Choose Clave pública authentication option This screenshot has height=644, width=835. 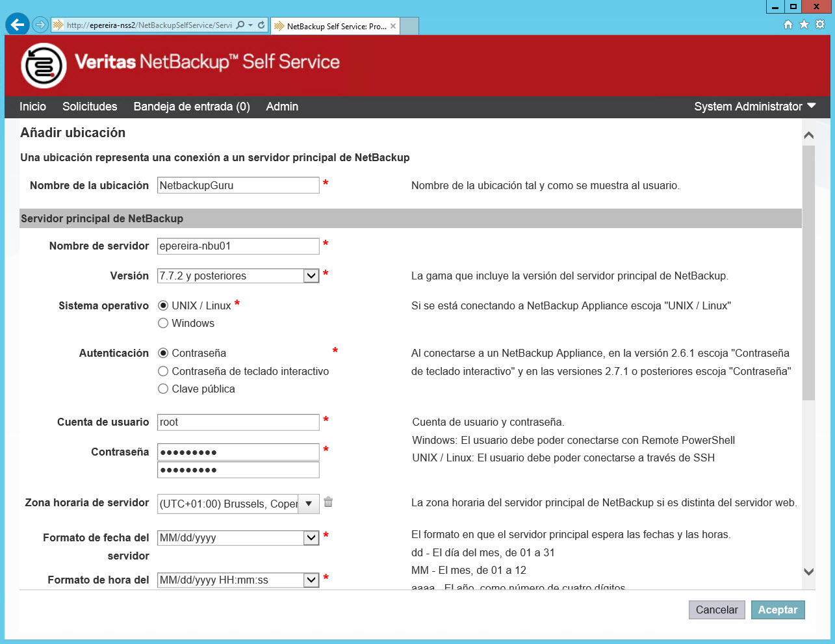(163, 389)
